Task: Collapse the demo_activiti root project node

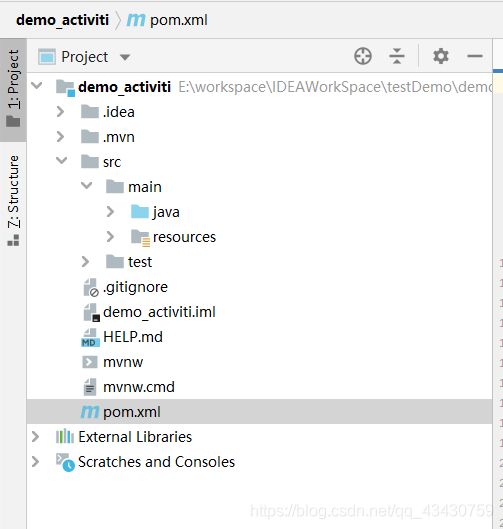Action: [x=36, y=86]
